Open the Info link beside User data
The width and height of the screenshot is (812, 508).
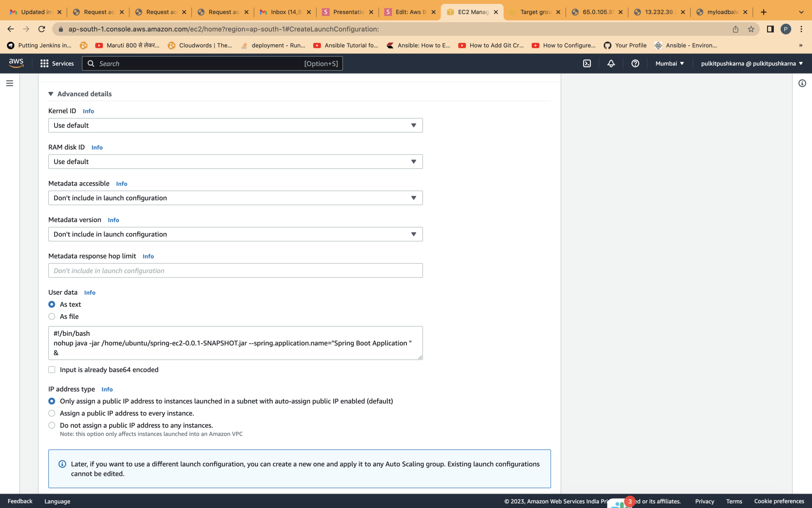coord(89,292)
